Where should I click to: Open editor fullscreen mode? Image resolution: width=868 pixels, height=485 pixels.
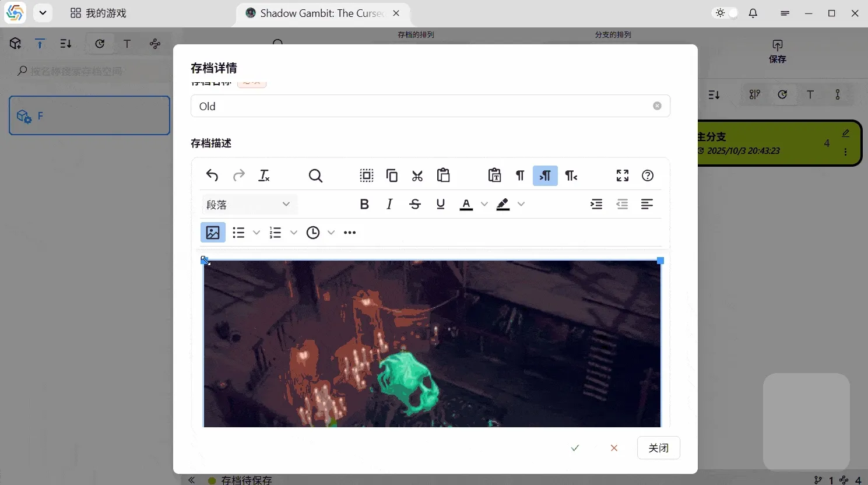(x=623, y=175)
